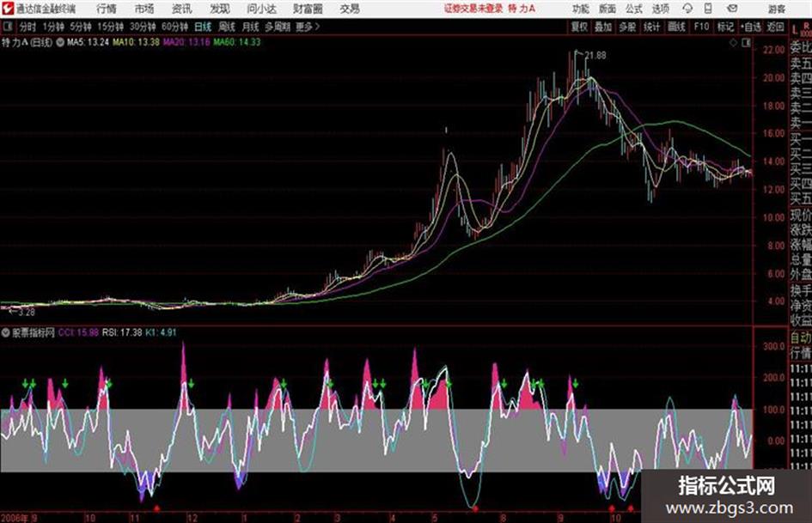Select the 自动 tab in right panel

[801, 338]
